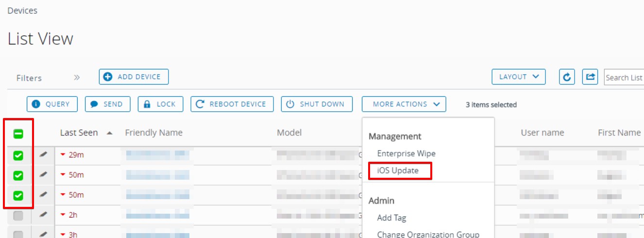The height and width of the screenshot is (238, 644).
Task: Uncheck the 29m device row checkbox
Action: coord(18,155)
